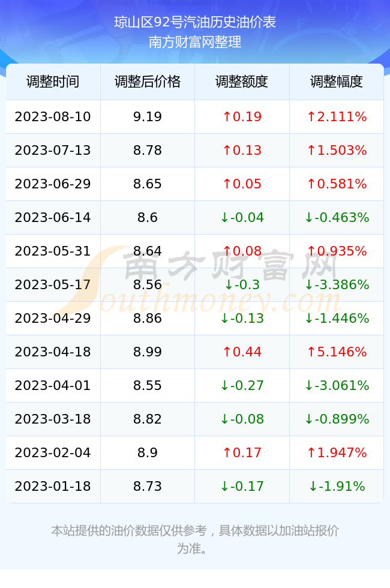Click the ↑5.146% percentage cell
The height and width of the screenshot is (588, 390).
coord(337,352)
